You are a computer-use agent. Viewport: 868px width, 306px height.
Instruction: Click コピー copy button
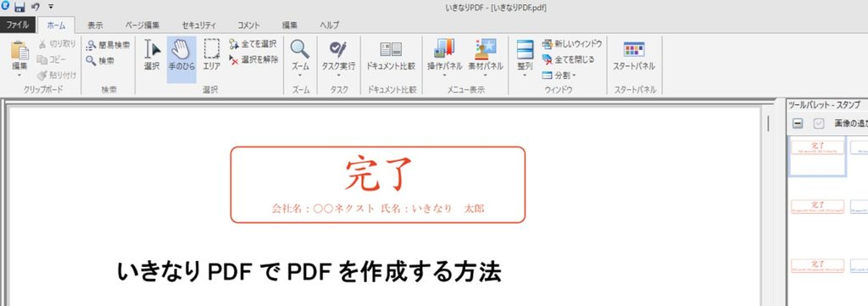click(x=52, y=59)
